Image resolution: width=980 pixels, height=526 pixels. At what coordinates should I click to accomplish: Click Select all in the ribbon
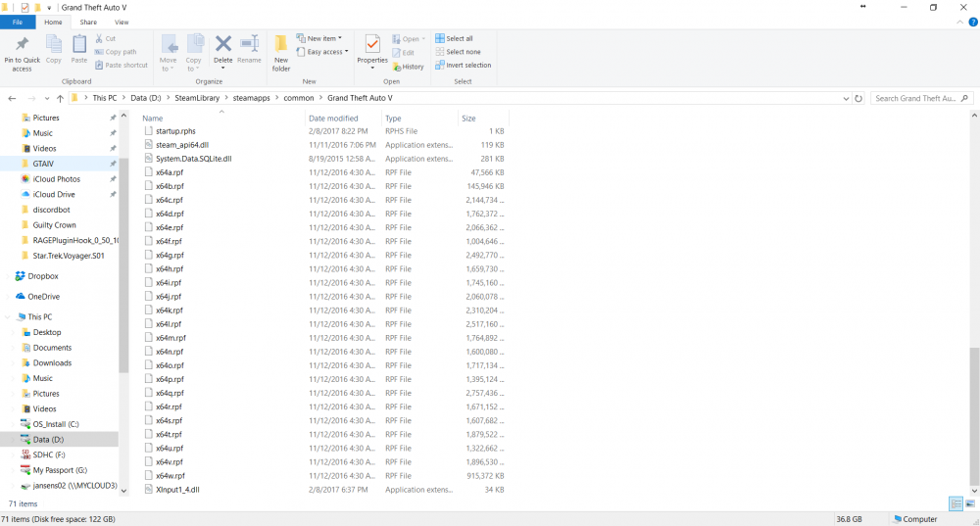tap(459, 38)
